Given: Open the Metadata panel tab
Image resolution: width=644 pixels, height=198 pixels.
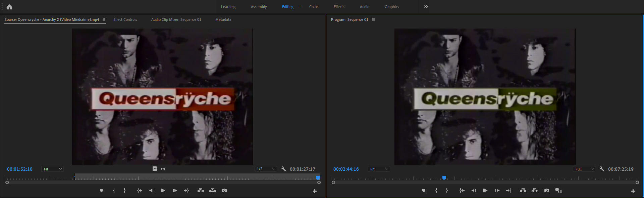Looking at the screenshot, I should 223,19.
